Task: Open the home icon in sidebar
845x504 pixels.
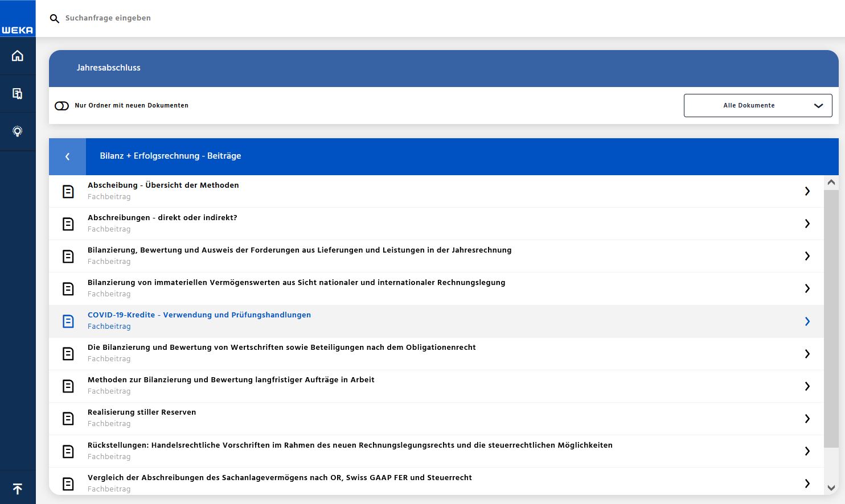Action: [x=18, y=56]
